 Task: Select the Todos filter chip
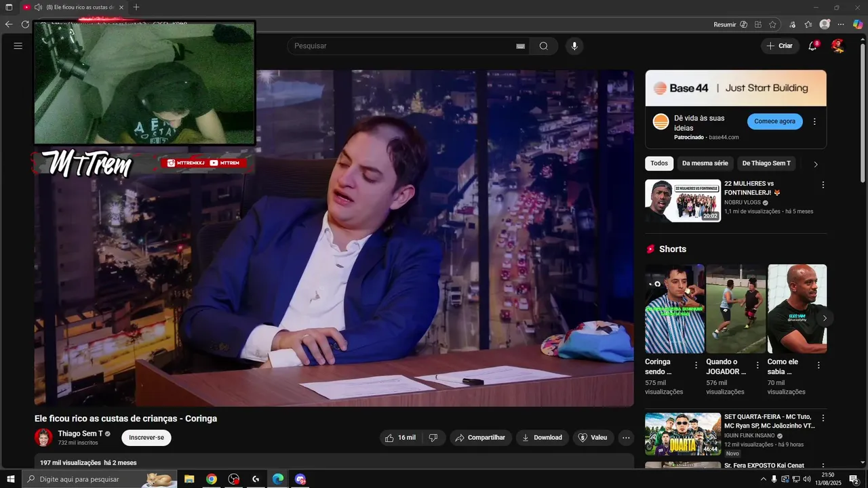point(659,163)
